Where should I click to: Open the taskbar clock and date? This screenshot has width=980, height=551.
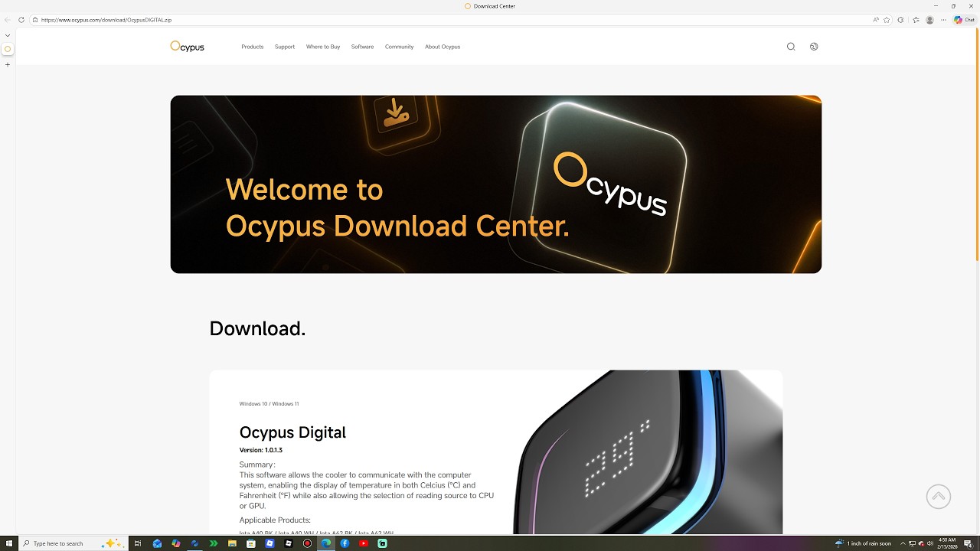coord(948,543)
